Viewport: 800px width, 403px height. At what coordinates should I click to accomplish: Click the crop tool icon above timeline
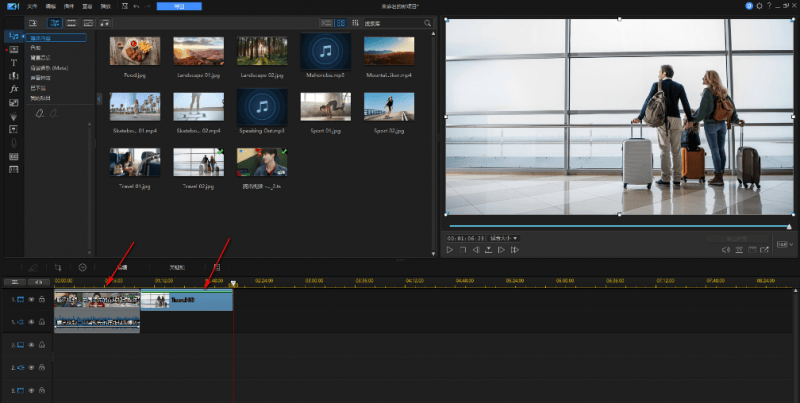(58, 268)
